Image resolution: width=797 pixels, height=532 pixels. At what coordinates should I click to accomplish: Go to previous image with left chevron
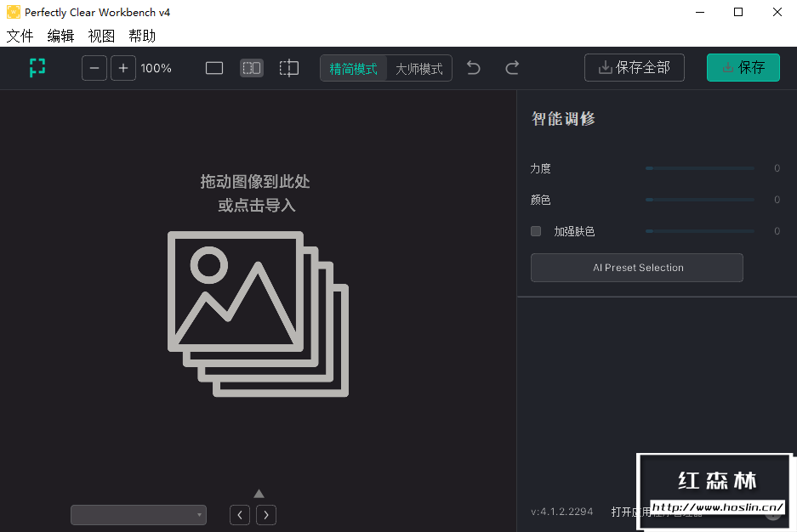(240, 515)
